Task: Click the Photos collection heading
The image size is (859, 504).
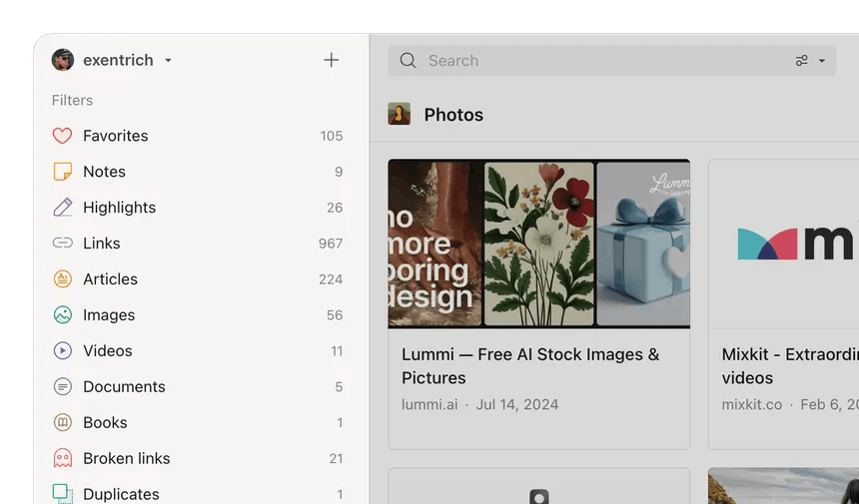Action: (453, 115)
